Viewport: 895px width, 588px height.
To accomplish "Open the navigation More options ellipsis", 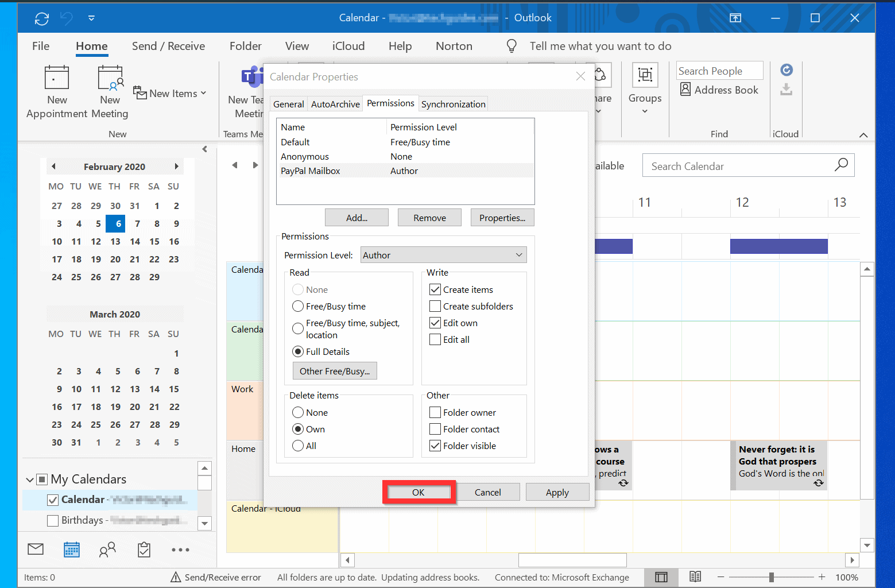I will [180, 550].
